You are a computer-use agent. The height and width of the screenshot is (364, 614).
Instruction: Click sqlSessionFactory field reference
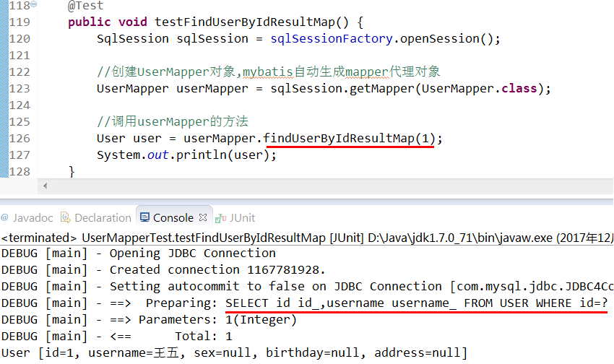(x=332, y=39)
